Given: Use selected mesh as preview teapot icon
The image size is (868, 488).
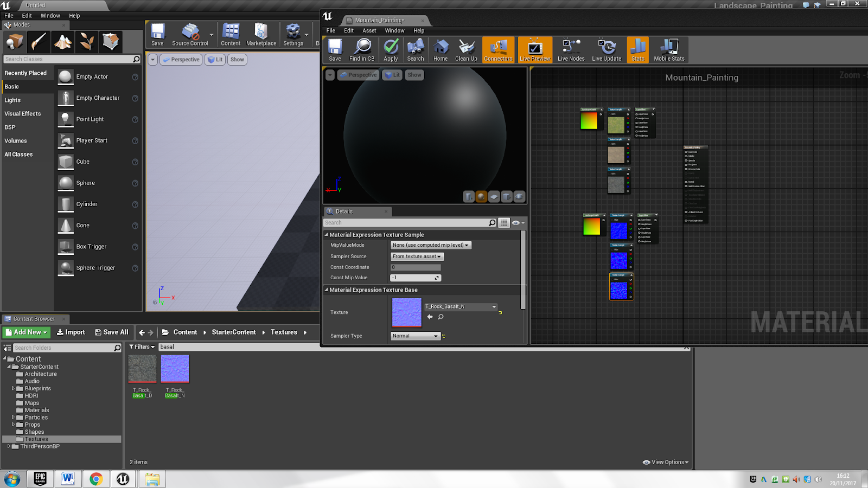Looking at the screenshot, I should coord(519,196).
